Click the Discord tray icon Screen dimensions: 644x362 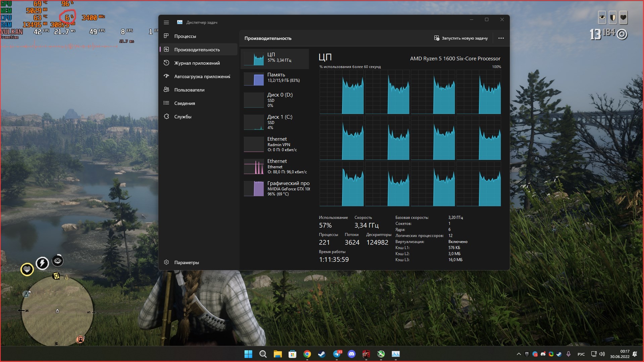543,354
